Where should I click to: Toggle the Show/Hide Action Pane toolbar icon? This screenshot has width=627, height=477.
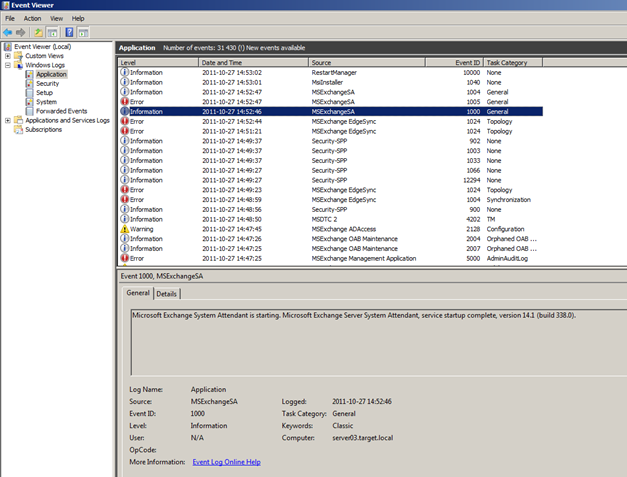pyautogui.click(x=83, y=32)
